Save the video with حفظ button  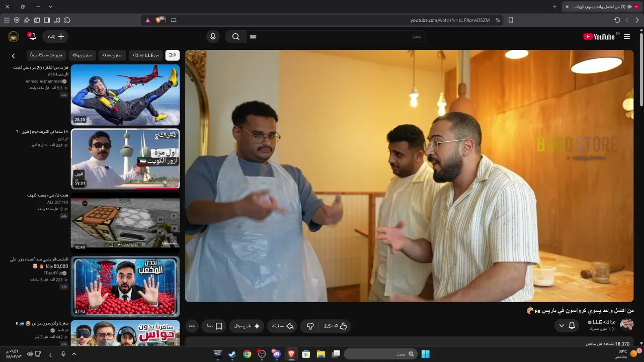pos(215,326)
